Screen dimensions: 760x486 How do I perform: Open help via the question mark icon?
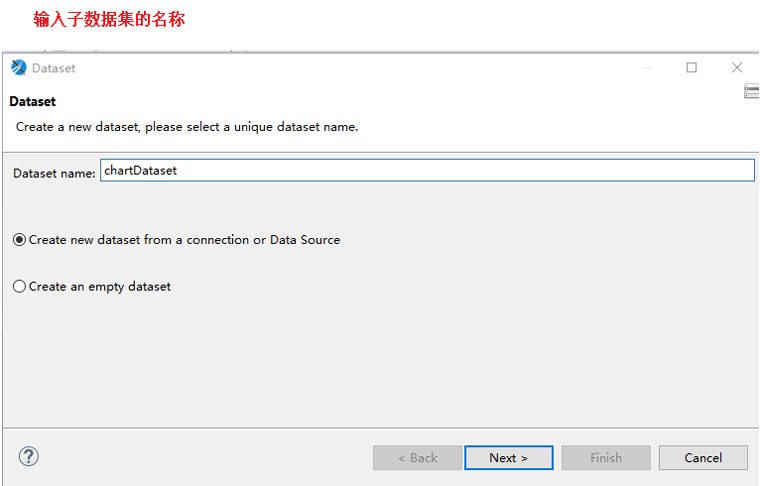[x=29, y=456]
